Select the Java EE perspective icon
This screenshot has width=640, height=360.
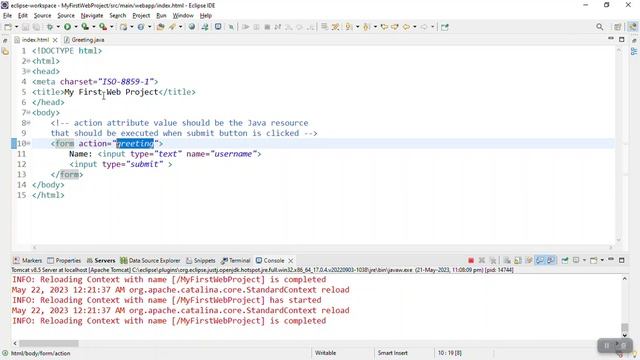coord(632,27)
